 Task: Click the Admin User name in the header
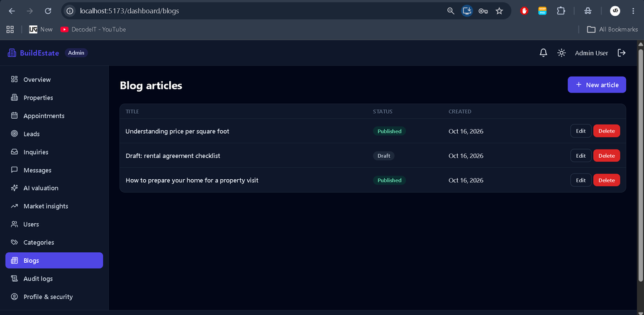point(591,53)
